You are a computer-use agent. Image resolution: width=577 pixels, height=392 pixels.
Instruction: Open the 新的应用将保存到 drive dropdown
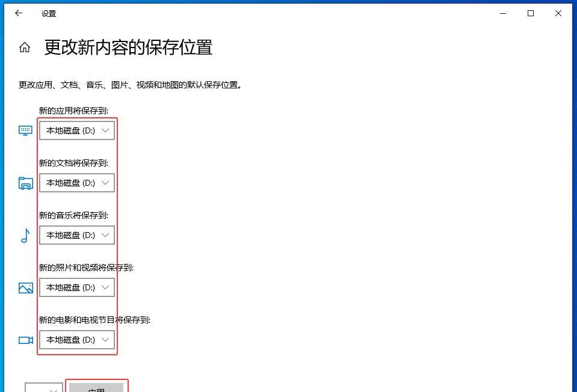pyautogui.click(x=76, y=130)
